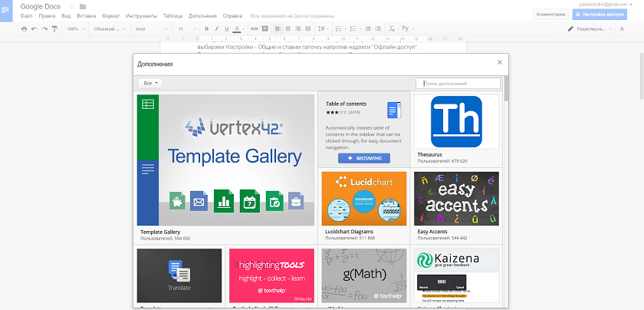644x310 pixels.
Task: Insert a comment via toolbar icon
Action: coord(265,29)
